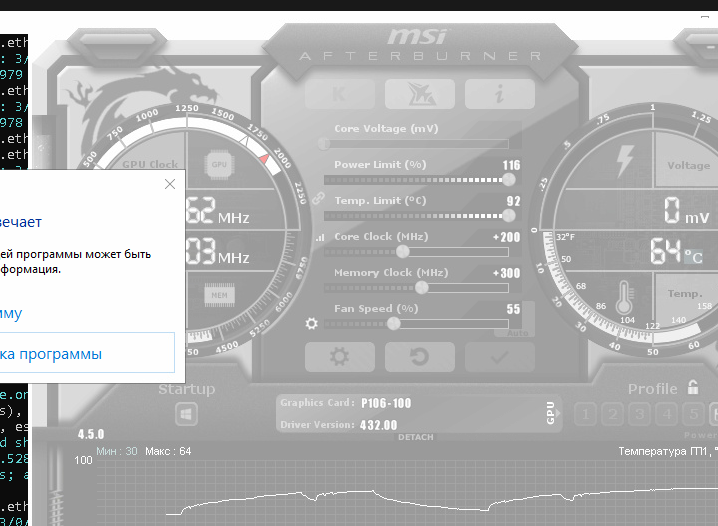The image size is (718, 526).
Task: Click the Core Clock slider handle
Action: (403, 251)
